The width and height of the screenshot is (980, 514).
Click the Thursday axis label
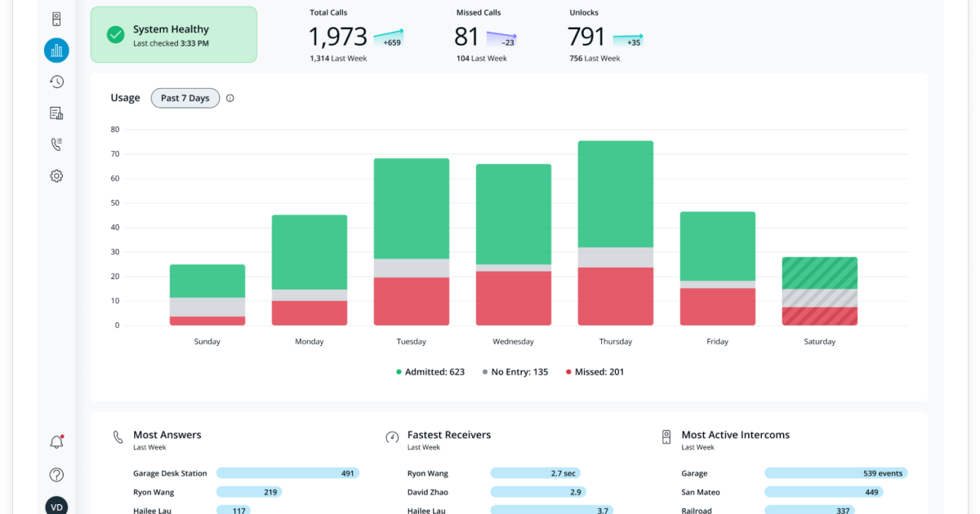pyautogui.click(x=616, y=342)
